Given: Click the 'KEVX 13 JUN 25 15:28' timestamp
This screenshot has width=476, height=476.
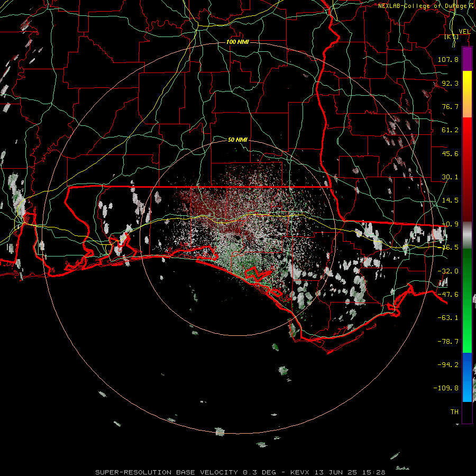Looking at the screenshot, I should point(338,472).
